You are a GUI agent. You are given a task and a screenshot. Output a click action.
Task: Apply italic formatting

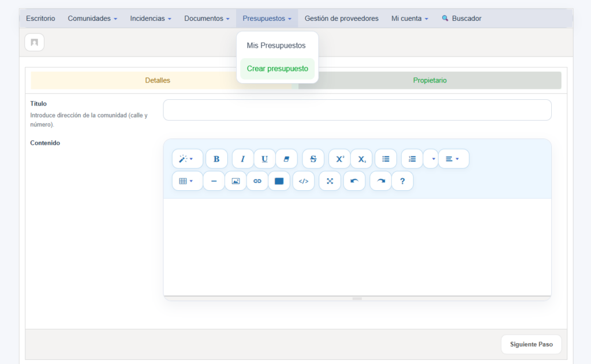tap(243, 159)
